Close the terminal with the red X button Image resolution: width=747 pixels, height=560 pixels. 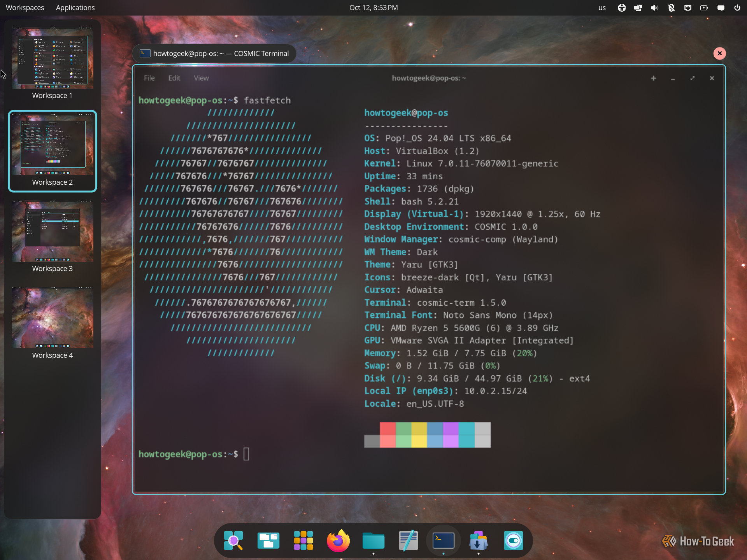720,53
